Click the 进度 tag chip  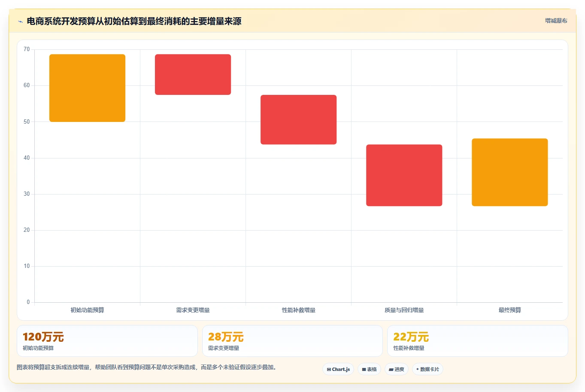(396, 369)
